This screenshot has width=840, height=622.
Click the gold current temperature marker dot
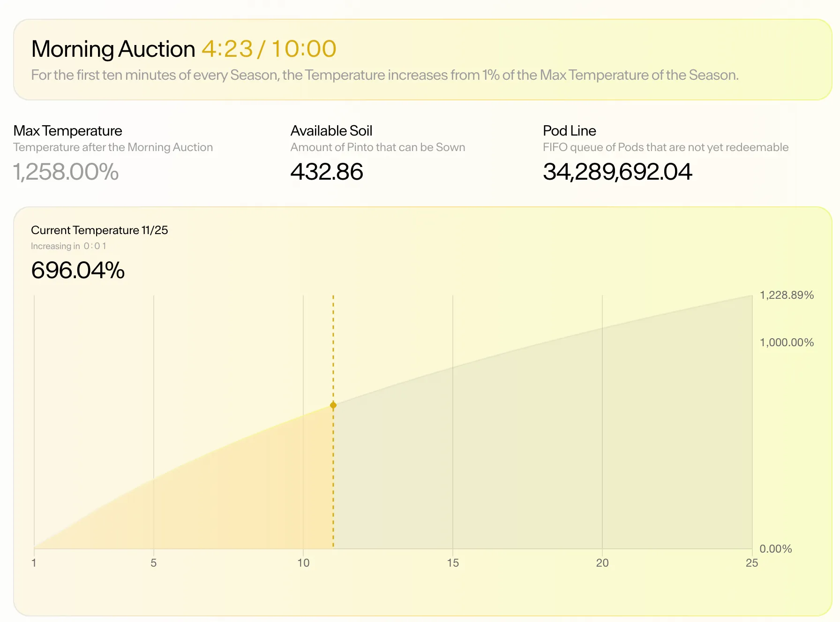333,405
